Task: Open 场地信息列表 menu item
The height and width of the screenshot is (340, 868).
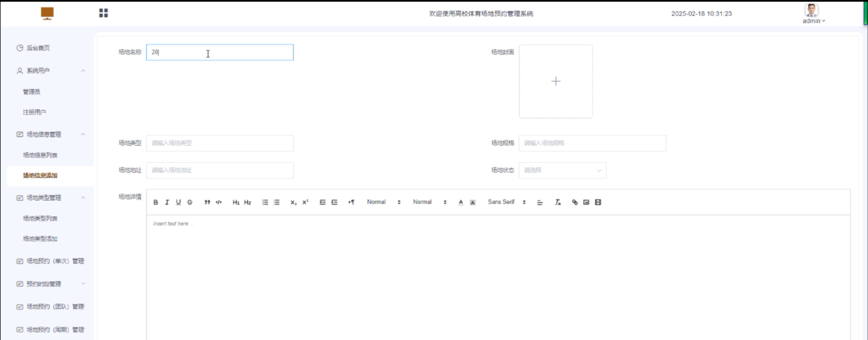Action: coord(40,155)
